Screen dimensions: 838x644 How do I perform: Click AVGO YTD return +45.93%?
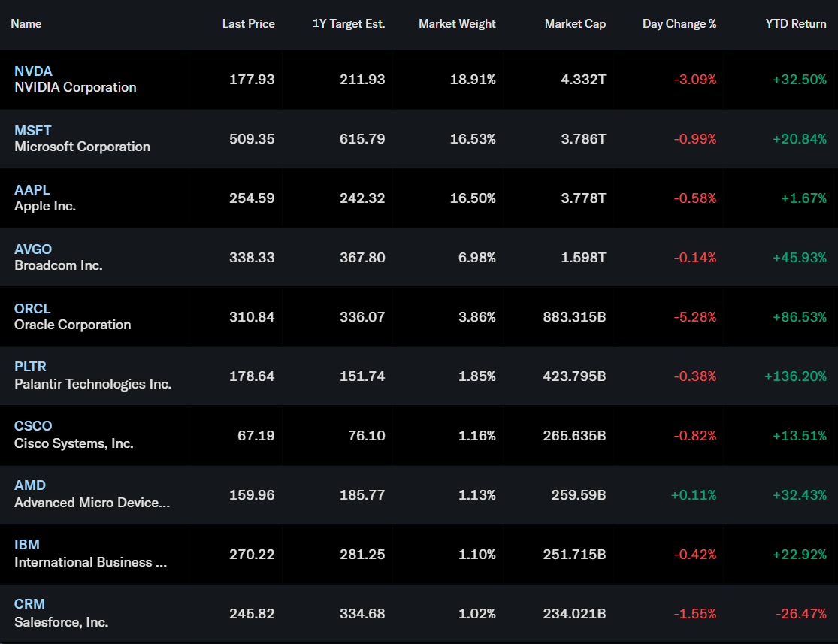800,257
